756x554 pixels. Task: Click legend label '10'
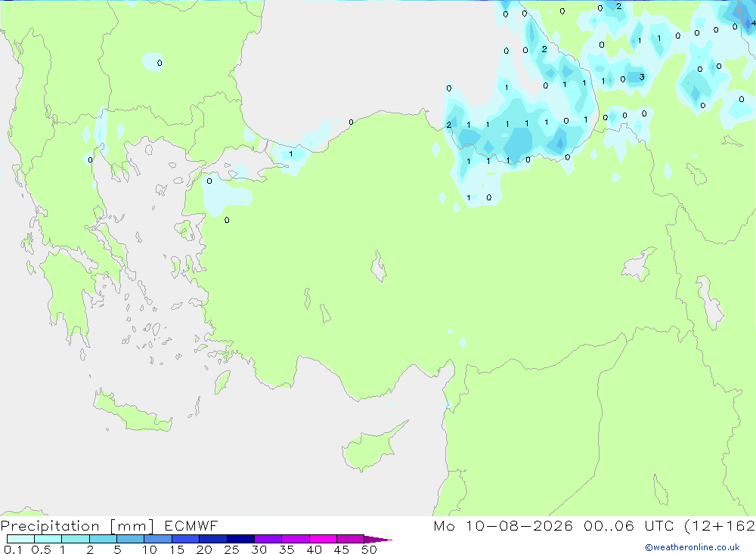pyautogui.click(x=150, y=549)
